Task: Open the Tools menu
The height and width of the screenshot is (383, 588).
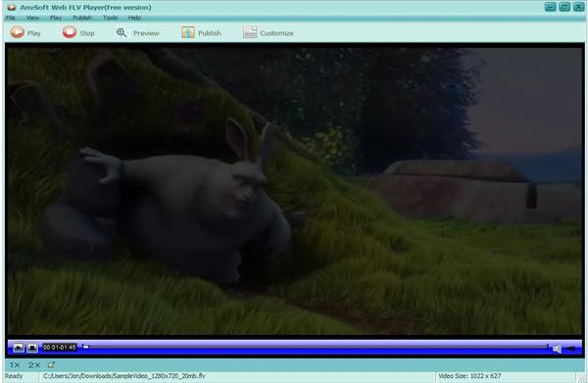Action: tap(110, 18)
